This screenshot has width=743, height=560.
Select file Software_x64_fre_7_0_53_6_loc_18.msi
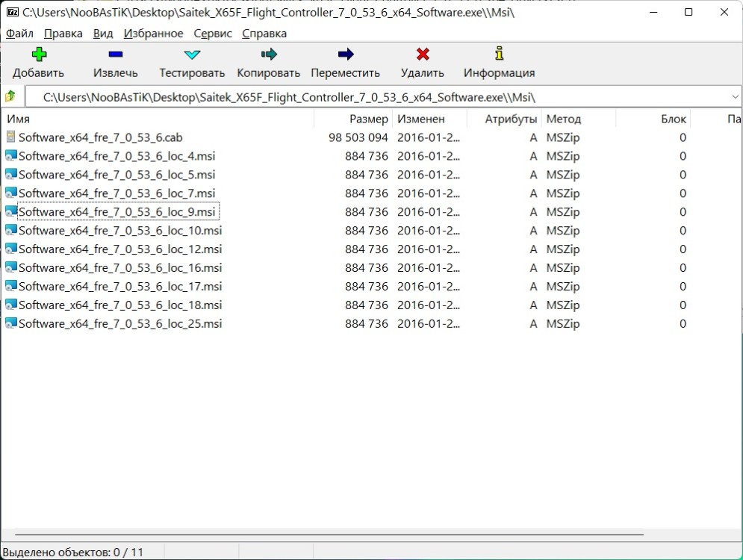click(120, 305)
